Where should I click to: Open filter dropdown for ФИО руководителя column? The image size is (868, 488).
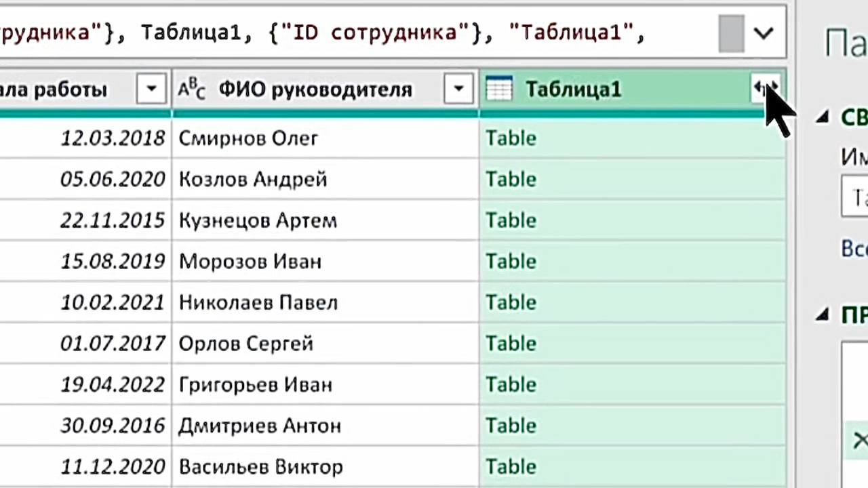[x=458, y=89]
